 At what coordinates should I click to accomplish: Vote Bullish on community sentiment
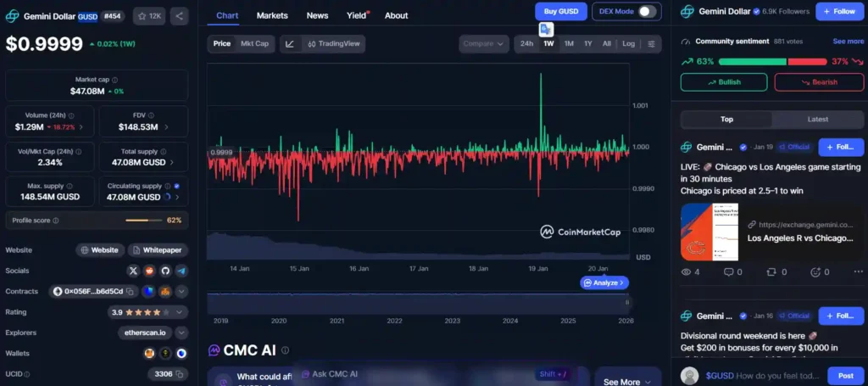coord(724,82)
